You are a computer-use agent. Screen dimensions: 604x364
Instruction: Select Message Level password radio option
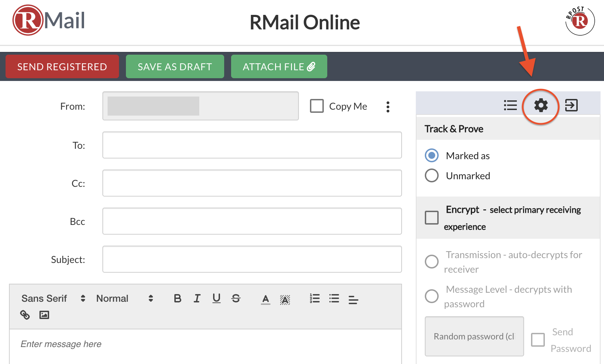tap(432, 296)
